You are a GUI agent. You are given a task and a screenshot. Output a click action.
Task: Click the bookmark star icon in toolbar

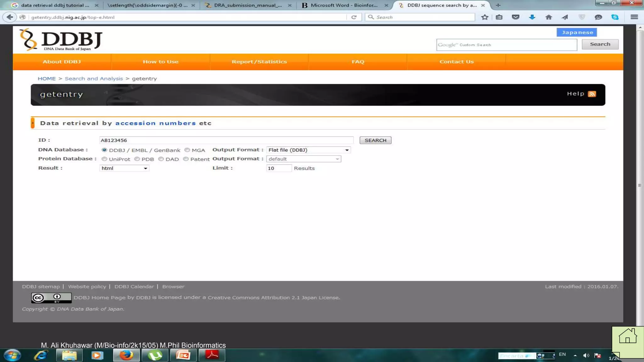click(x=485, y=17)
